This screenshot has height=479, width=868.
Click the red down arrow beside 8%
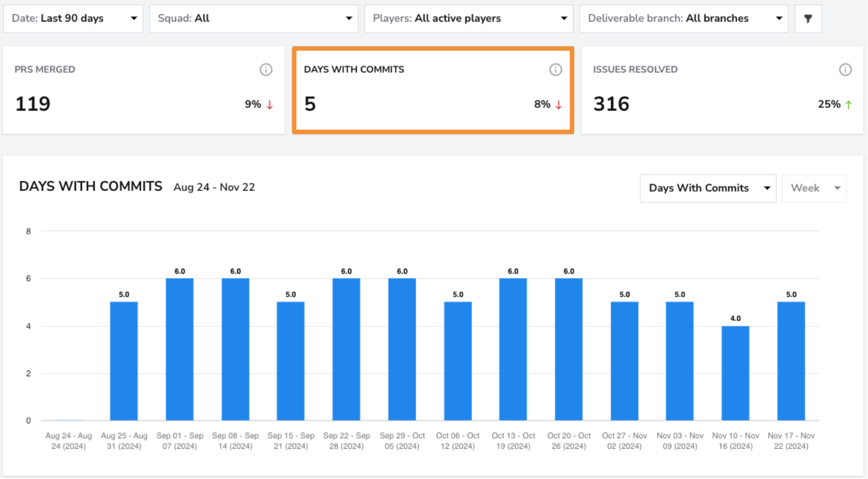(559, 105)
